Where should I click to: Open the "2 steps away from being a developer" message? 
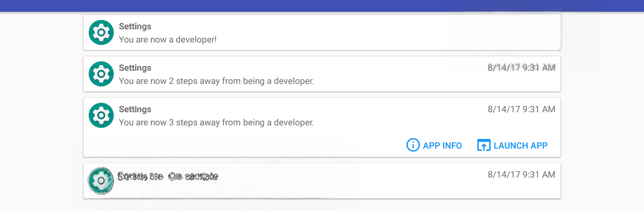[216, 81]
